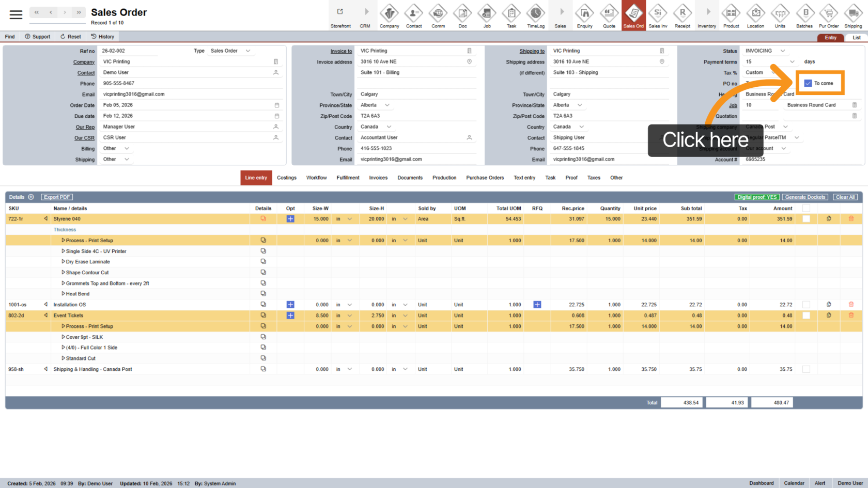Viewport: 868px width, 488px height.
Task: Click the Generate Dockets button
Action: (x=805, y=197)
